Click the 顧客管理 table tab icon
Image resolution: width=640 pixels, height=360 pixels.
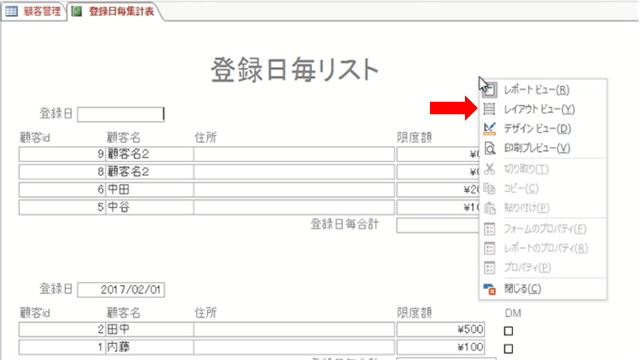click(x=11, y=11)
